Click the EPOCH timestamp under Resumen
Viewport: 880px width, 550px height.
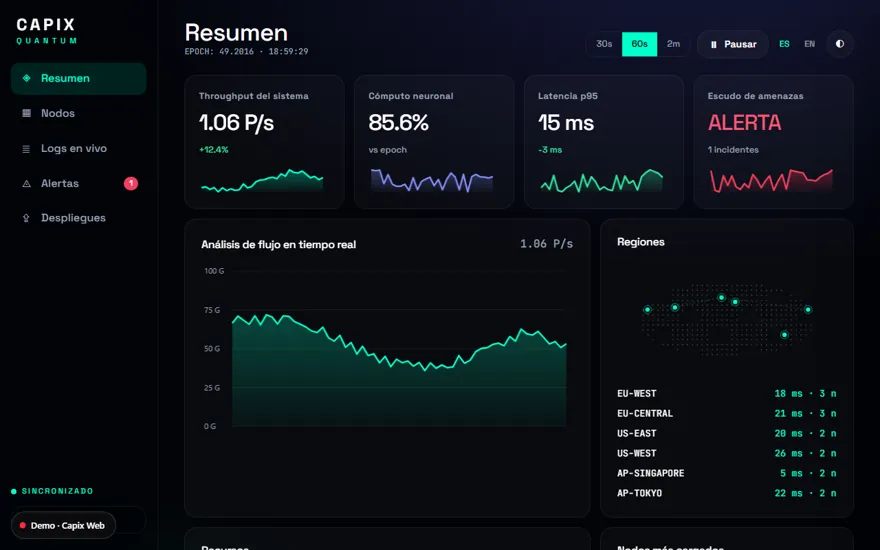pyautogui.click(x=246, y=52)
